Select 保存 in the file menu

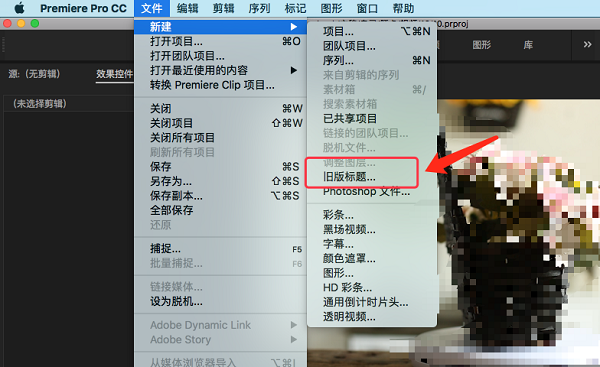[220, 167]
